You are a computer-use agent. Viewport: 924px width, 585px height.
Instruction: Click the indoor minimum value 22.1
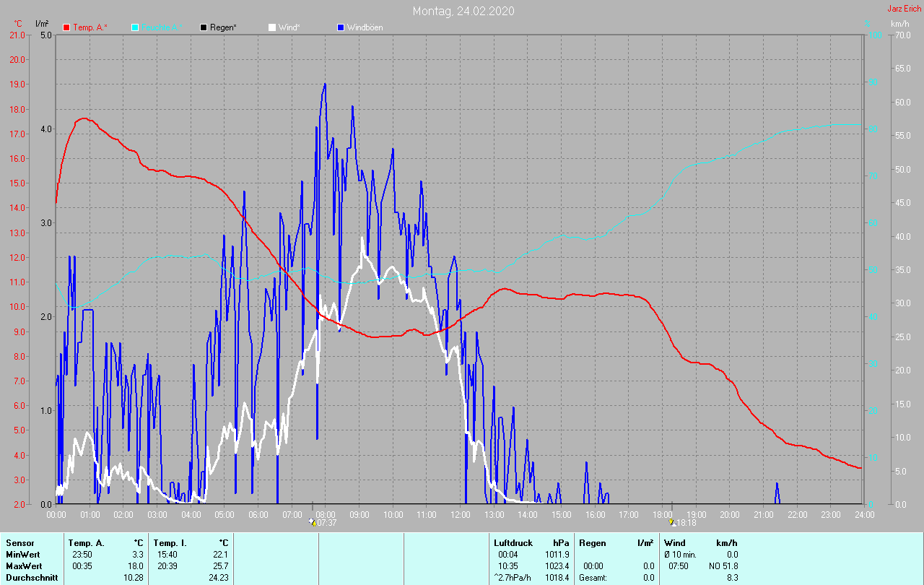pos(220,555)
